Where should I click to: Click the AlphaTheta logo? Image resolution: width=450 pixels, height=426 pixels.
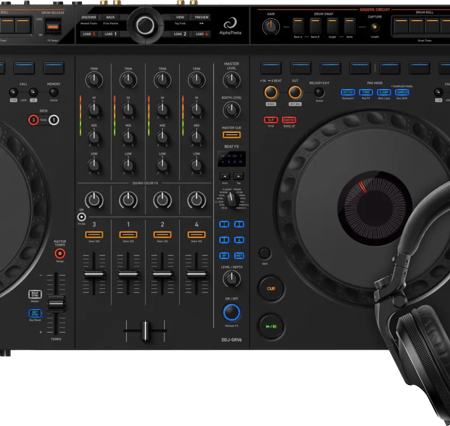(x=230, y=26)
